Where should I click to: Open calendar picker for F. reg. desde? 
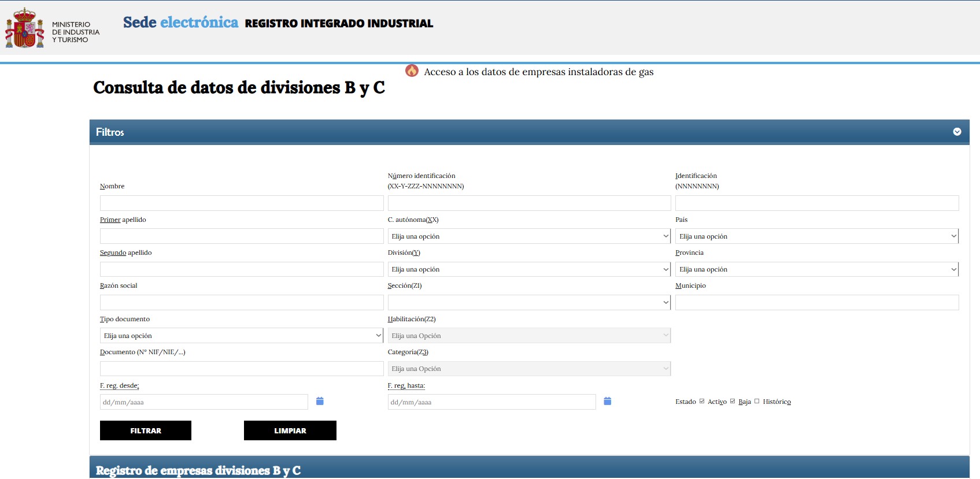click(x=320, y=401)
